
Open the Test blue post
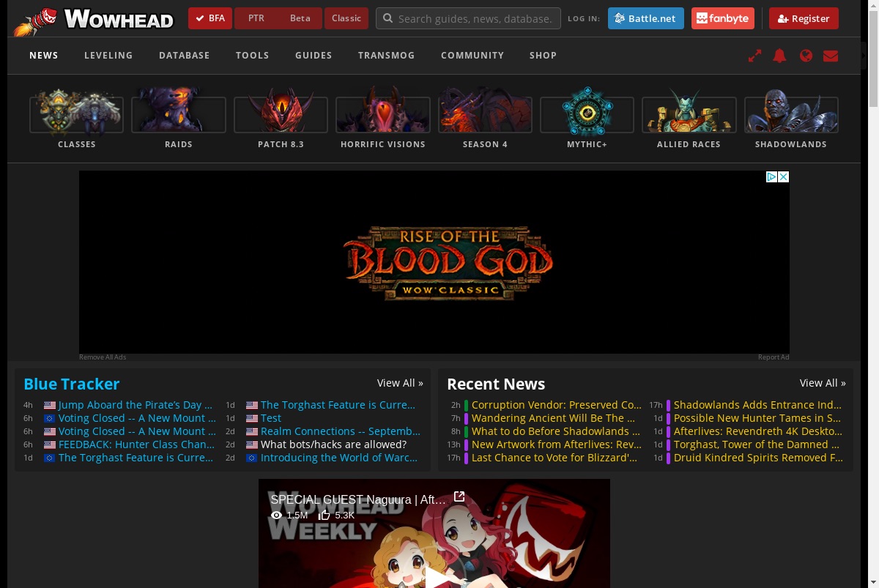(271, 418)
